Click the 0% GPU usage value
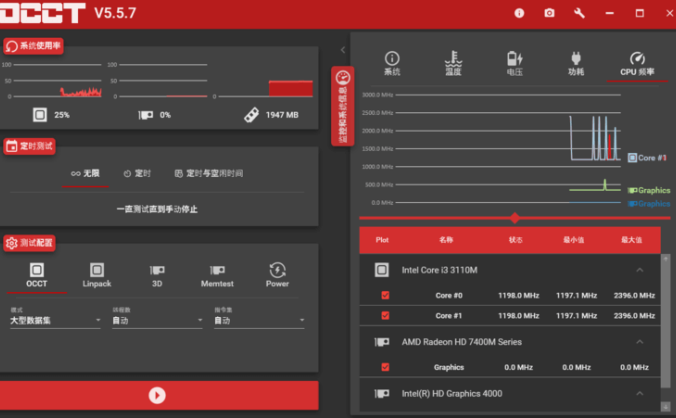Image resolution: width=676 pixels, height=418 pixels. [165, 115]
